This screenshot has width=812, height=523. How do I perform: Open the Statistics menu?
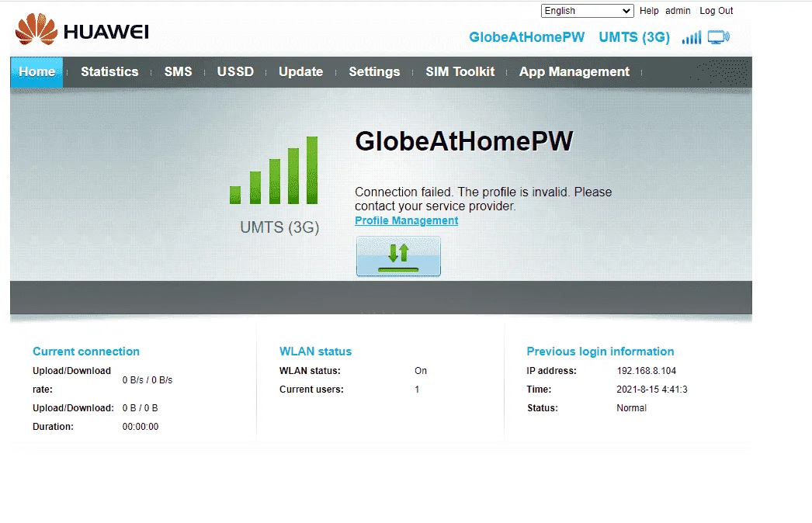pyautogui.click(x=109, y=72)
